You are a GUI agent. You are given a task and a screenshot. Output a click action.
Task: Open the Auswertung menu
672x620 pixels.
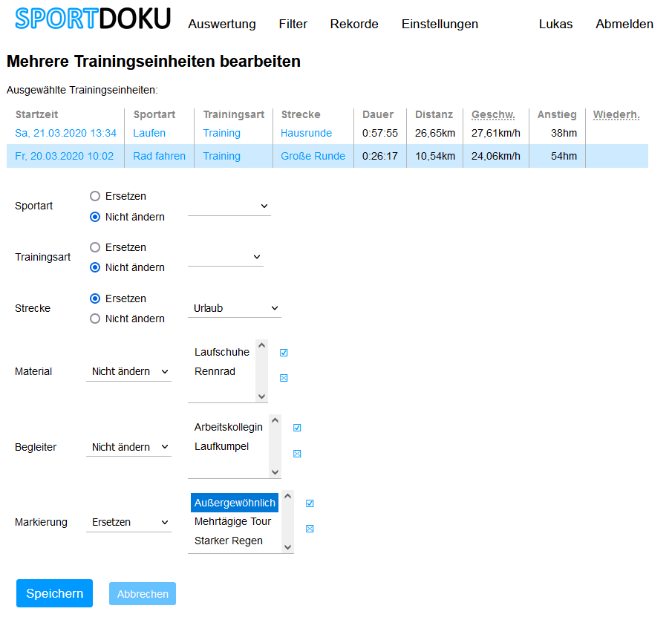pyautogui.click(x=222, y=24)
